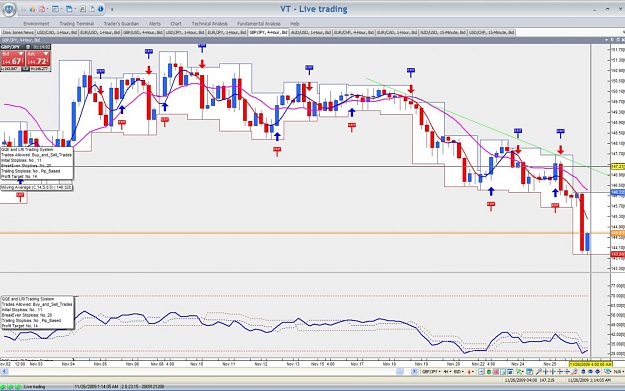Click the red 143.84 price axis label
Screen dimensions: 625x391
(618, 254)
